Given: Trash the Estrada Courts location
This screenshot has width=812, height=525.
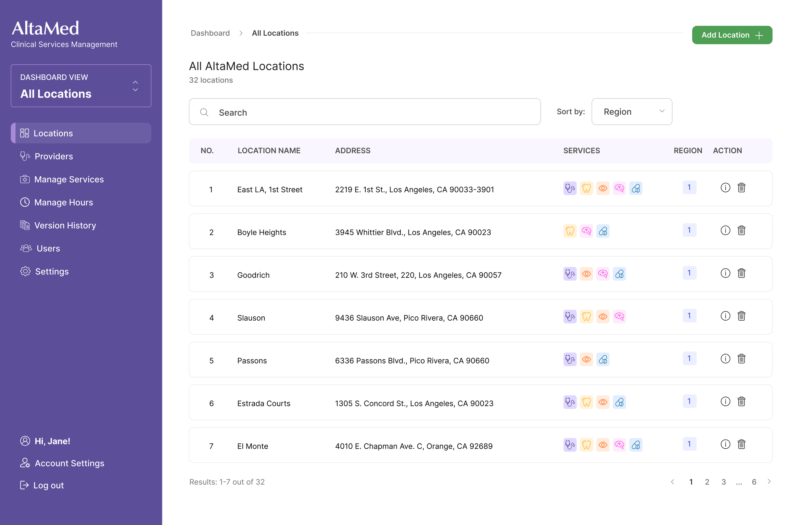Looking at the screenshot, I should [x=741, y=402].
